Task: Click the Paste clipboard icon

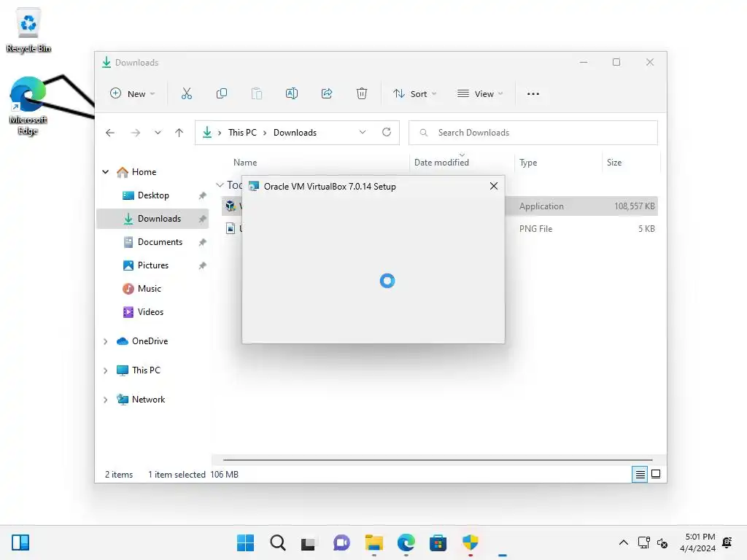Action: tap(256, 94)
